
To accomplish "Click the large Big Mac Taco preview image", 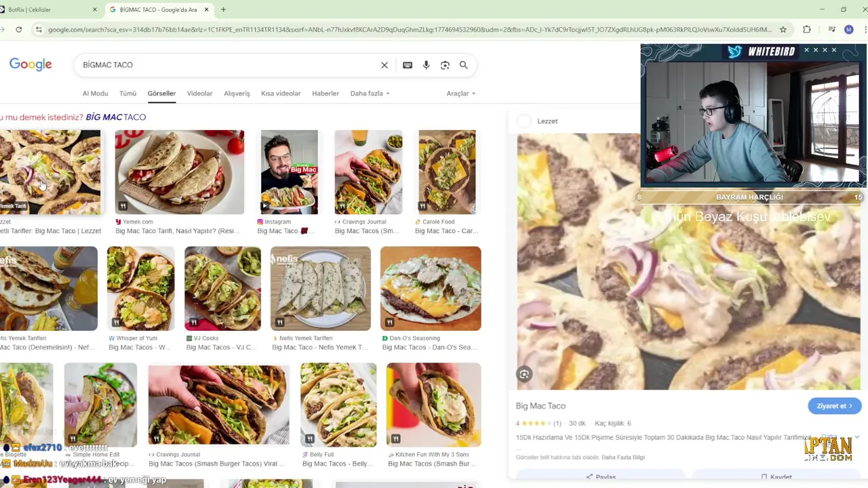I will pos(688,262).
